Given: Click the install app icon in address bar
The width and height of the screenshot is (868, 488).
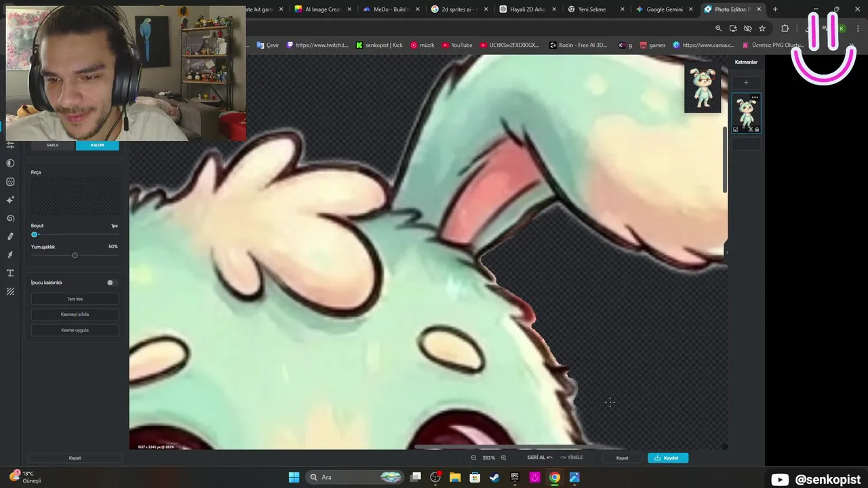Looking at the screenshot, I should pyautogui.click(x=733, y=28).
